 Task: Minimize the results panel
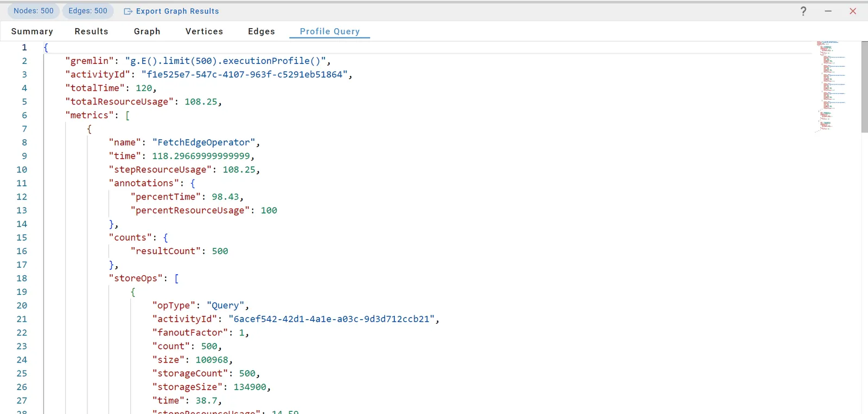coord(828,11)
